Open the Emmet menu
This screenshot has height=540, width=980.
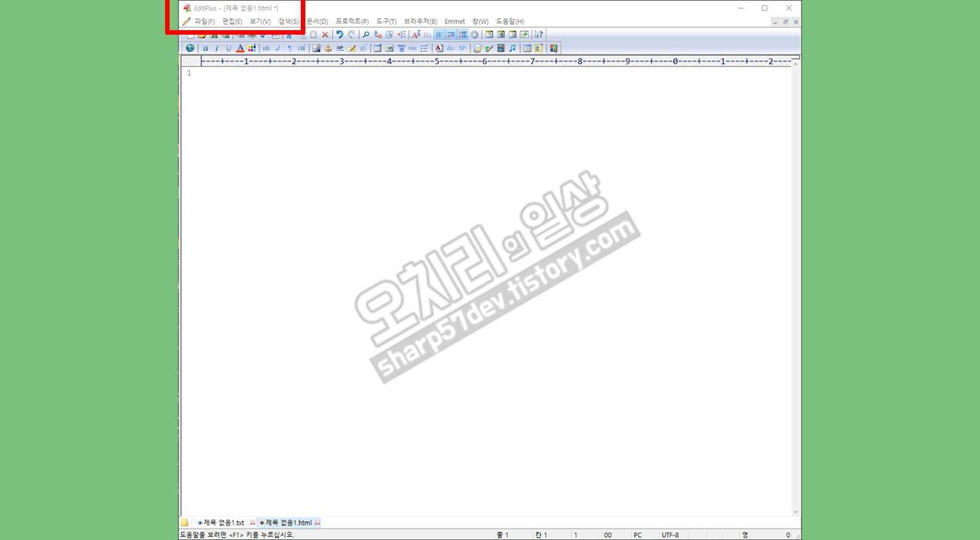click(455, 21)
